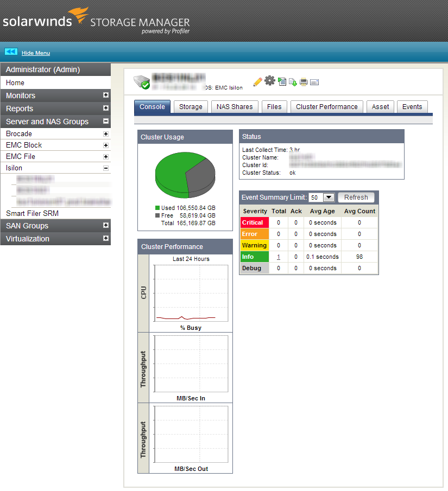This screenshot has height=491, width=448.
Task: Click the Avg Count column header
Action: (x=359, y=212)
